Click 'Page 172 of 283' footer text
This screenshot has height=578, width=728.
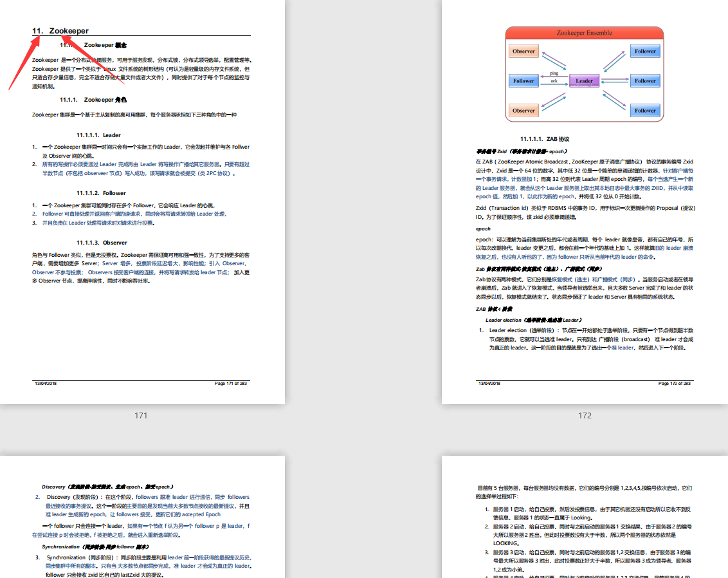tap(674, 384)
